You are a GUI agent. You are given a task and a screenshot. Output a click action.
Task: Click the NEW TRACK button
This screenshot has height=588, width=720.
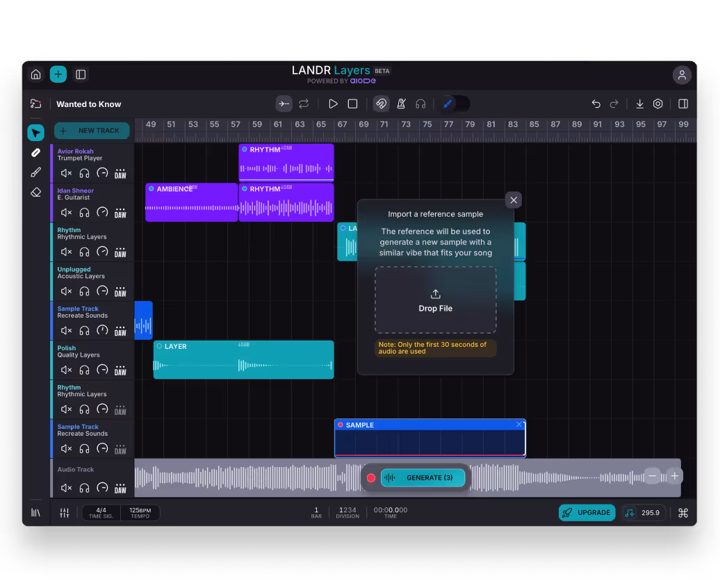pos(92,131)
